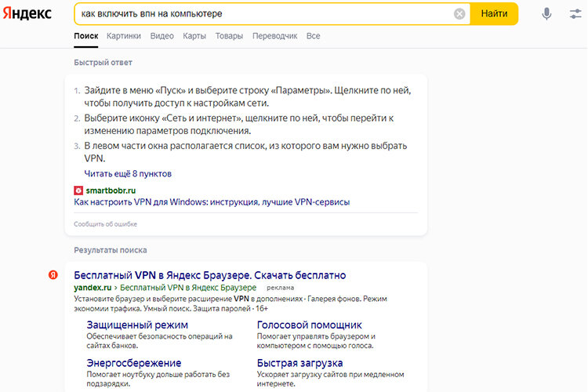This screenshot has height=392, width=588.
Task: Switch to the Видео tab
Action: [162, 36]
